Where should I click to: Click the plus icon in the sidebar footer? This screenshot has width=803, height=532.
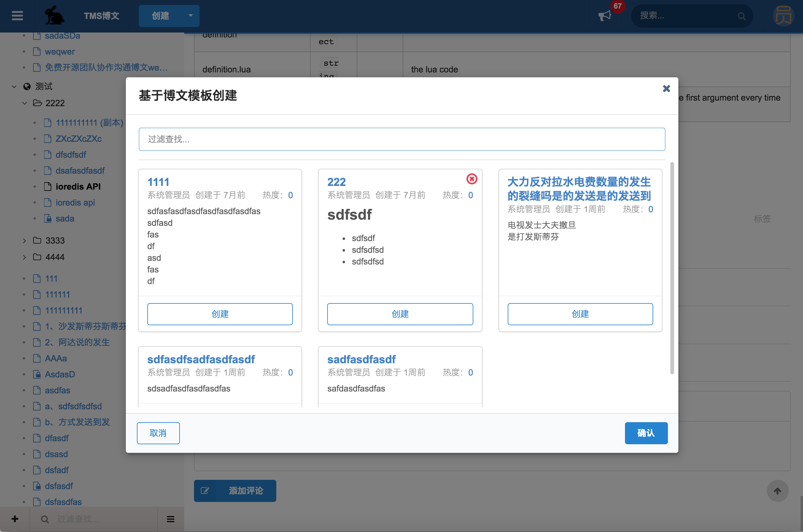(15, 519)
